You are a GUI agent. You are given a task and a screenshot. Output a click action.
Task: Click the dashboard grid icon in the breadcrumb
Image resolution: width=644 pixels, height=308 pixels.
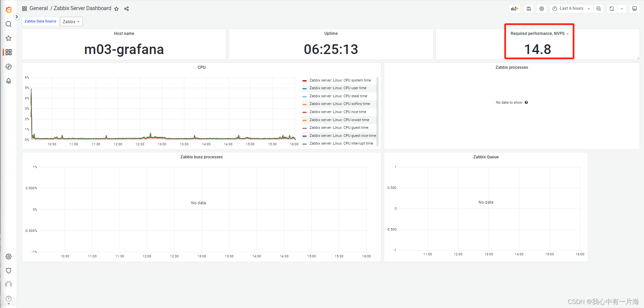(x=24, y=8)
